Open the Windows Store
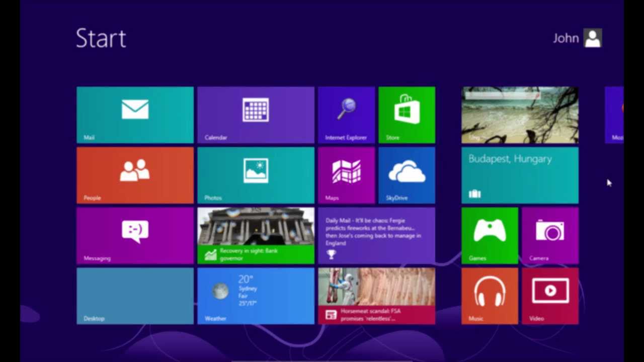Image resolution: width=644 pixels, height=362 pixels. tap(407, 115)
